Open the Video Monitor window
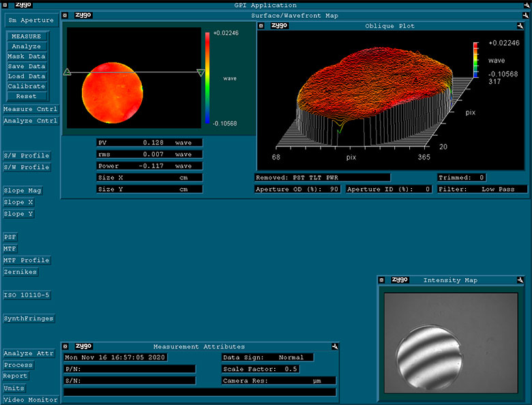Screen dimensions: 532x405 (31, 400)
